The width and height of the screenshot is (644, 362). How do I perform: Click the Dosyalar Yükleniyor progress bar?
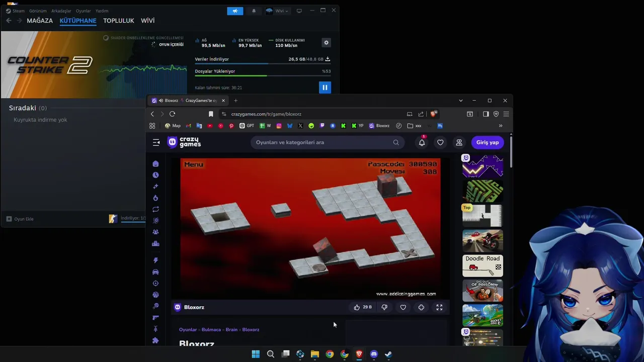click(263, 75)
